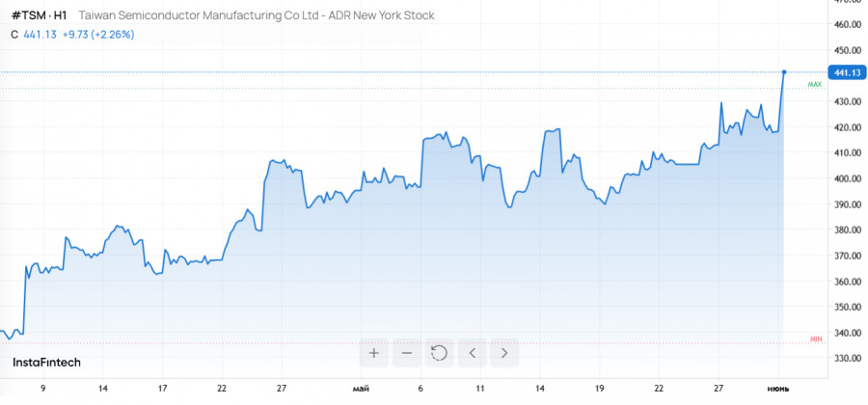Move chart back with left arrow
This screenshot has height=405, width=868.
point(473,353)
